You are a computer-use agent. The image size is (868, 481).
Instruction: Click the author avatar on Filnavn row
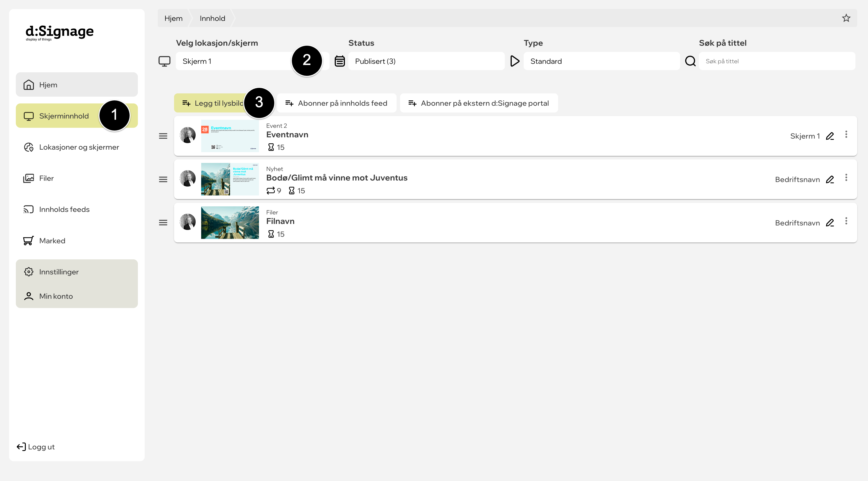pyautogui.click(x=188, y=222)
